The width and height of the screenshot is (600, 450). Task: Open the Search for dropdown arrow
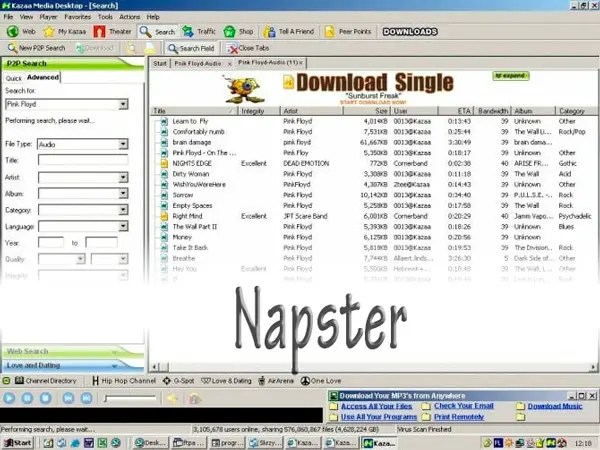123,104
